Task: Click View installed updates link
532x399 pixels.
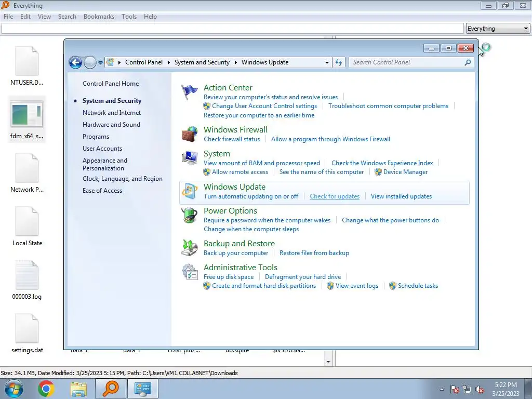Action: [402, 196]
